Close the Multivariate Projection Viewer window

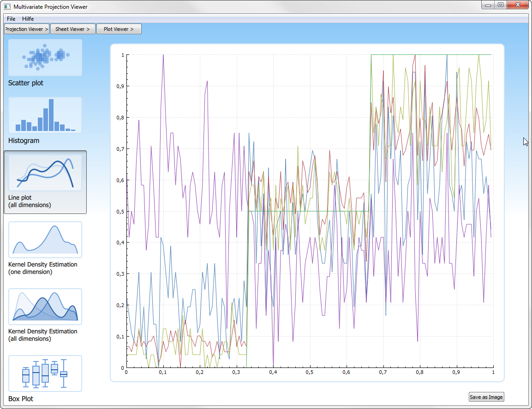pyautogui.click(x=517, y=5)
